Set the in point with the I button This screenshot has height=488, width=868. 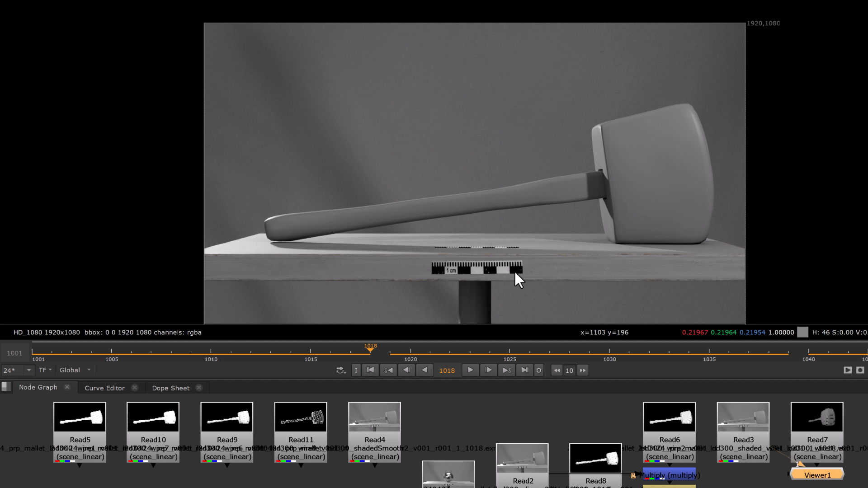(356, 371)
